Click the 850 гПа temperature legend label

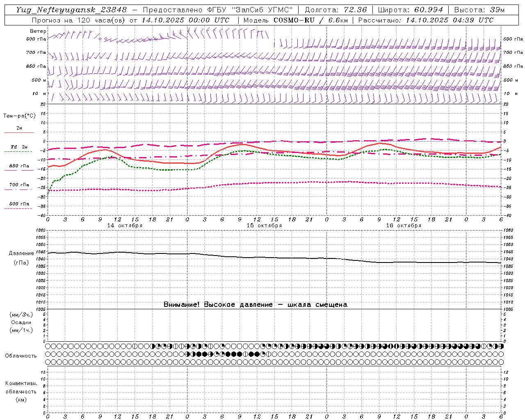coord(19,166)
